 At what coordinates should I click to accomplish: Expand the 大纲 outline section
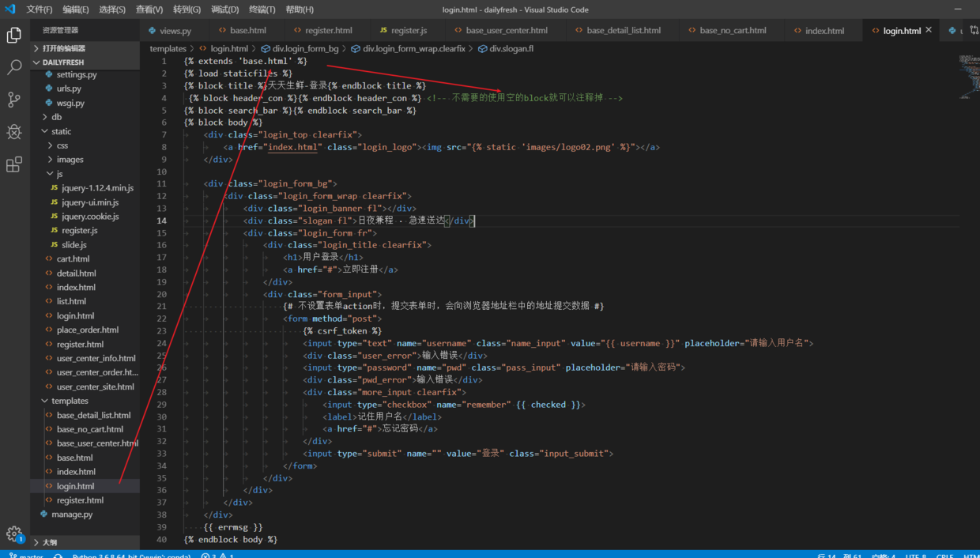click(85, 542)
